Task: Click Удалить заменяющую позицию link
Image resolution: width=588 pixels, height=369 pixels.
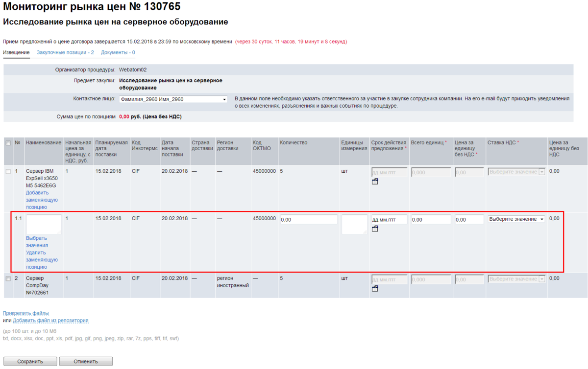Action: click(42, 260)
